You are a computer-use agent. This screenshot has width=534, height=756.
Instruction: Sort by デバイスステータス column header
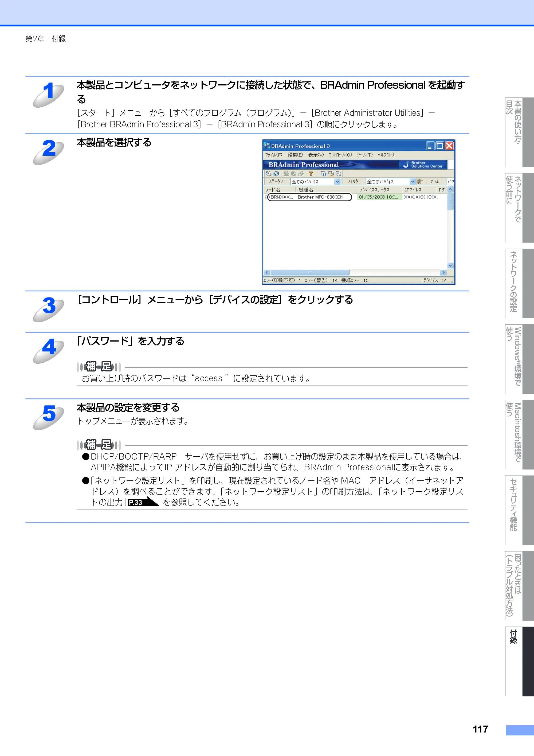pos(380,190)
